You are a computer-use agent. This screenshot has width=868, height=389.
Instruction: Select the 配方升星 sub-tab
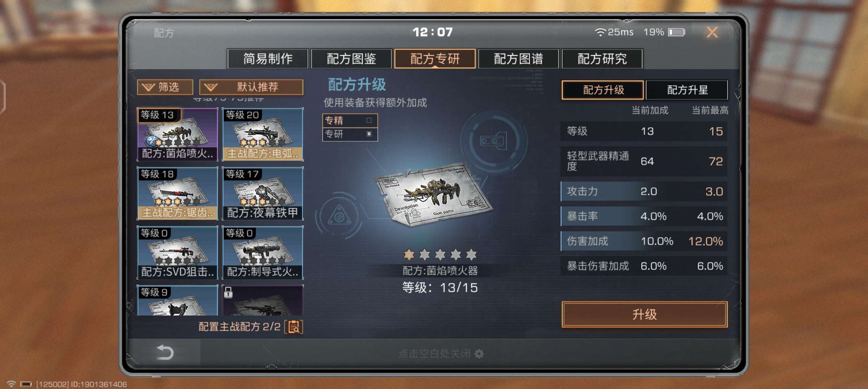[x=687, y=90]
